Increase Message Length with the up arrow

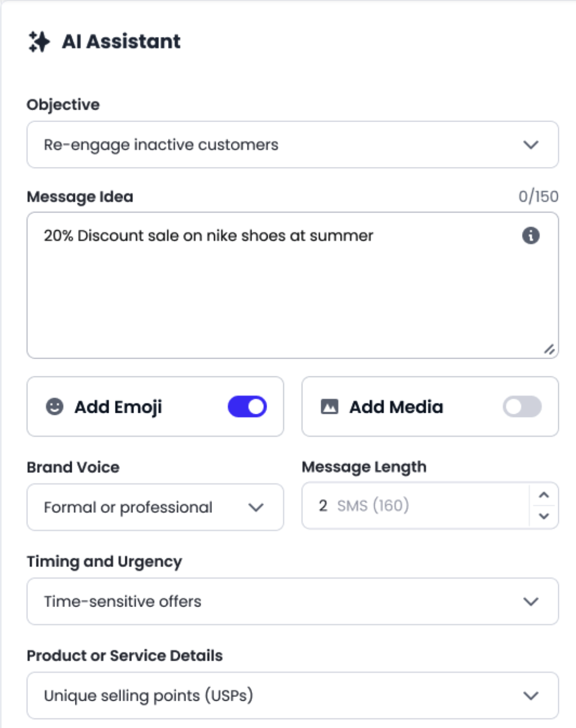pyautogui.click(x=544, y=495)
